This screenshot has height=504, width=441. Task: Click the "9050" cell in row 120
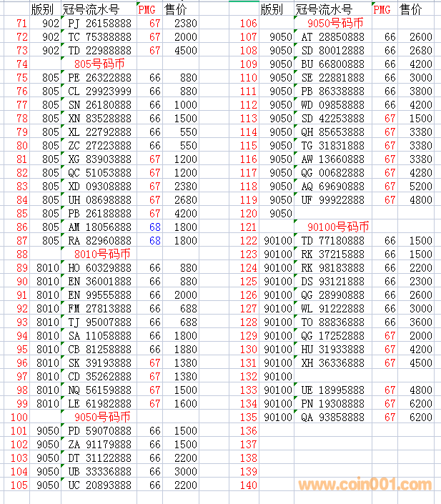pyautogui.click(x=282, y=214)
